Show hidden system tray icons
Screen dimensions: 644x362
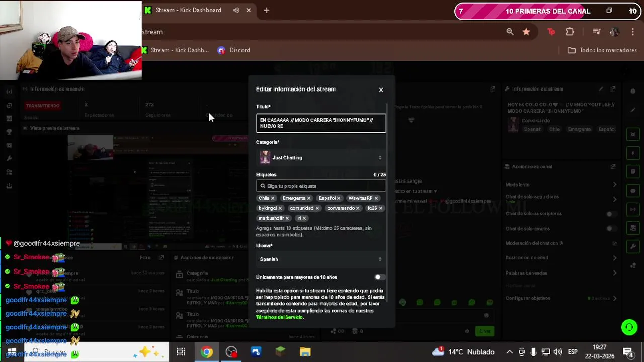pos(509,352)
